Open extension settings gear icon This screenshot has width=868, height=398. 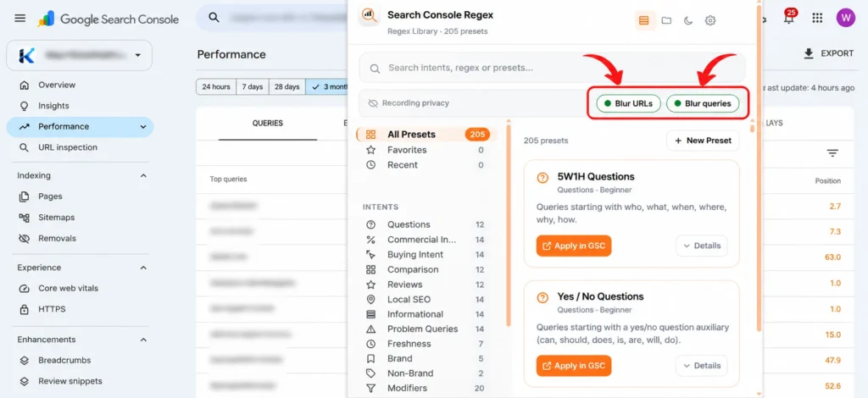click(x=710, y=20)
